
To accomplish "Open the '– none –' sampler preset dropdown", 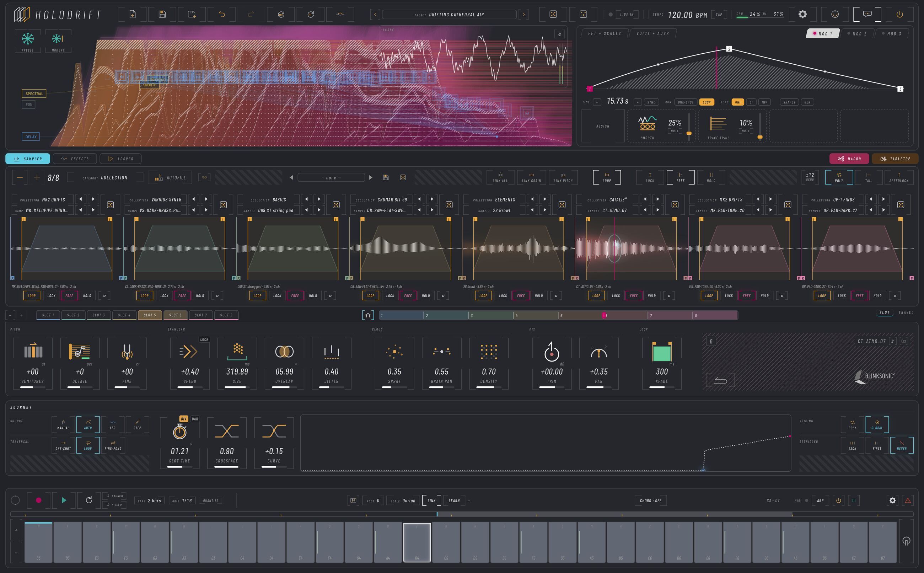I will click(331, 177).
